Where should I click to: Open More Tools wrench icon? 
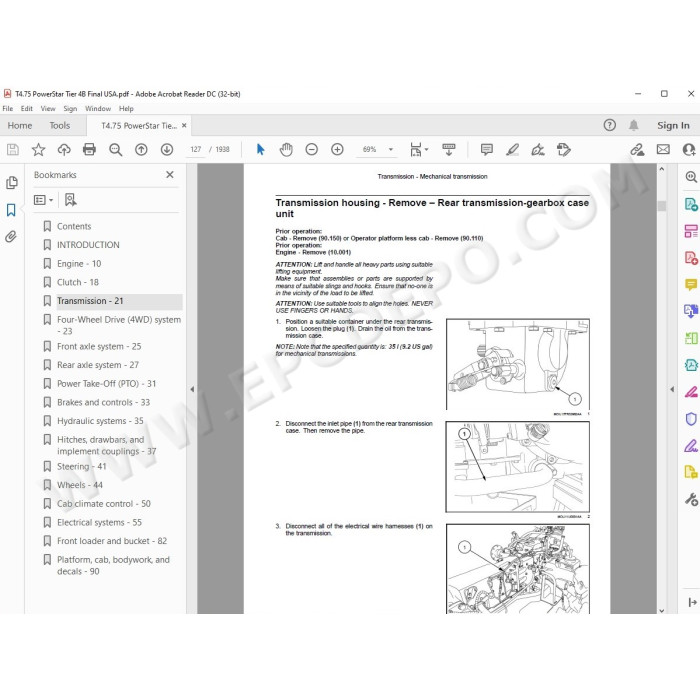tap(691, 499)
